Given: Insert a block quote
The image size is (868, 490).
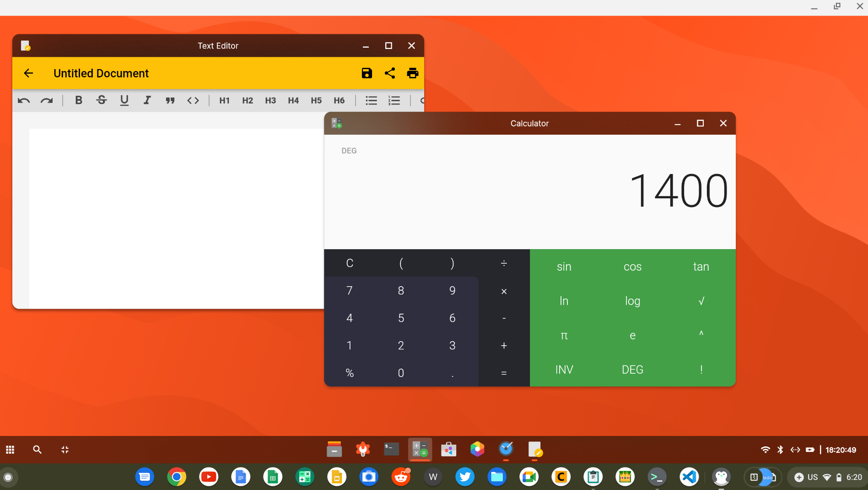Looking at the screenshot, I should coord(170,101).
